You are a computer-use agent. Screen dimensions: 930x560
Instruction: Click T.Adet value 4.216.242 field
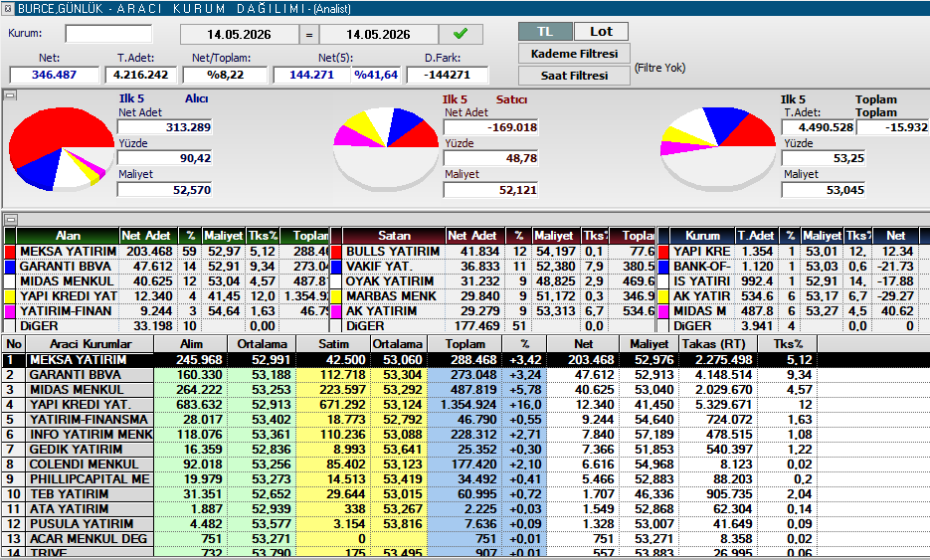coord(140,75)
